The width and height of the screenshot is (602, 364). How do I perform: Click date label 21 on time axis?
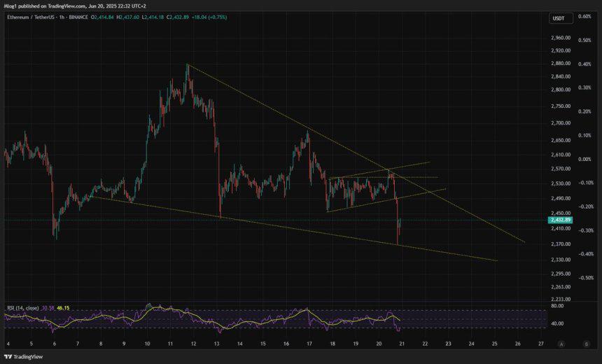(x=402, y=344)
